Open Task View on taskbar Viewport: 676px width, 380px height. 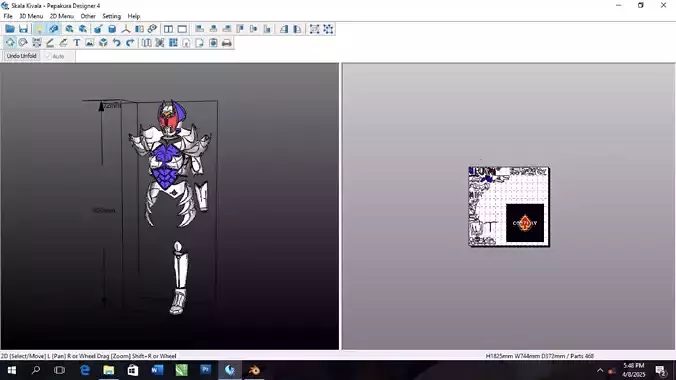59,370
